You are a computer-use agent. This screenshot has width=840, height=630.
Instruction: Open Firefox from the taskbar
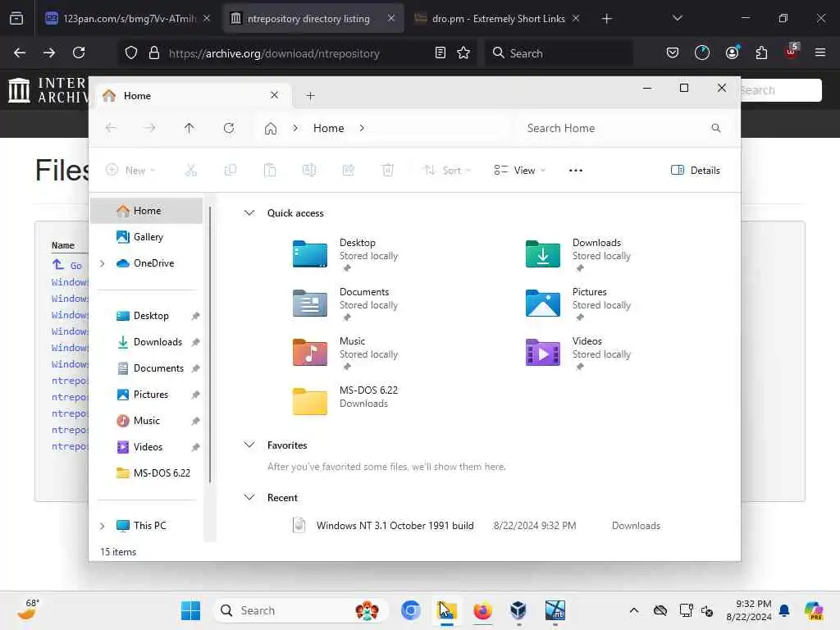point(482,610)
